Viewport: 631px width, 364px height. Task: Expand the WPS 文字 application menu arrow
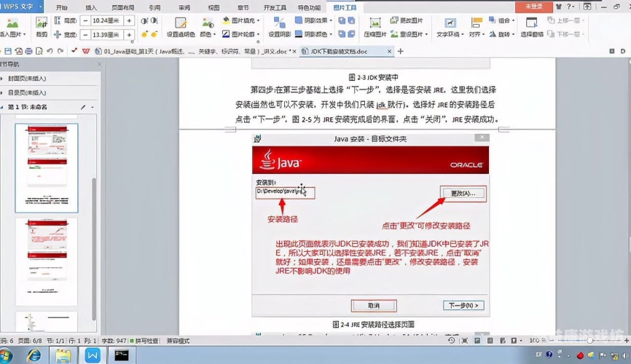(40, 7)
